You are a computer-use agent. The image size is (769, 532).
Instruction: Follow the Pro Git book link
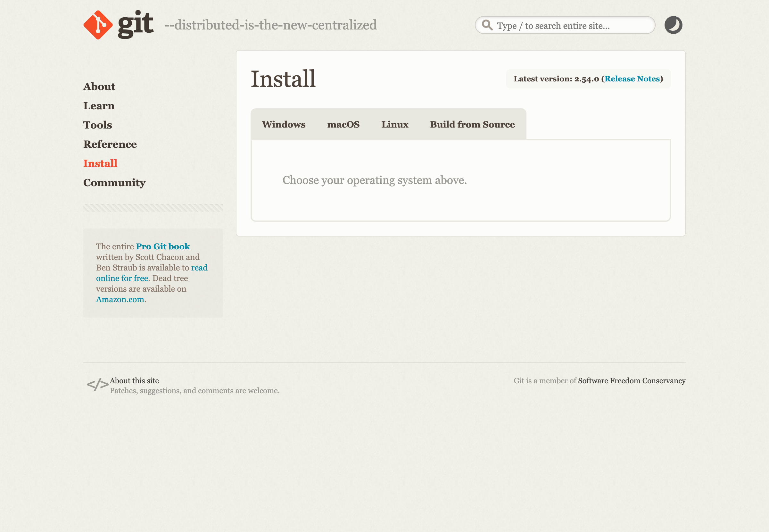(163, 246)
